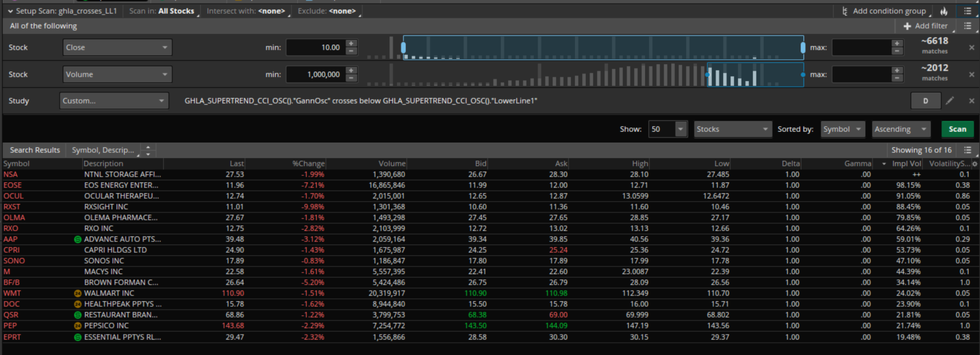Select the Search Results tab
The image size is (980, 355).
[x=35, y=150]
